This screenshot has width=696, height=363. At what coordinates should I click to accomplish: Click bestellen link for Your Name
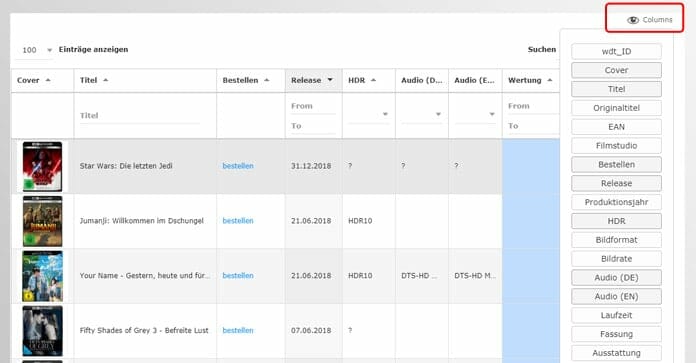click(238, 276)
